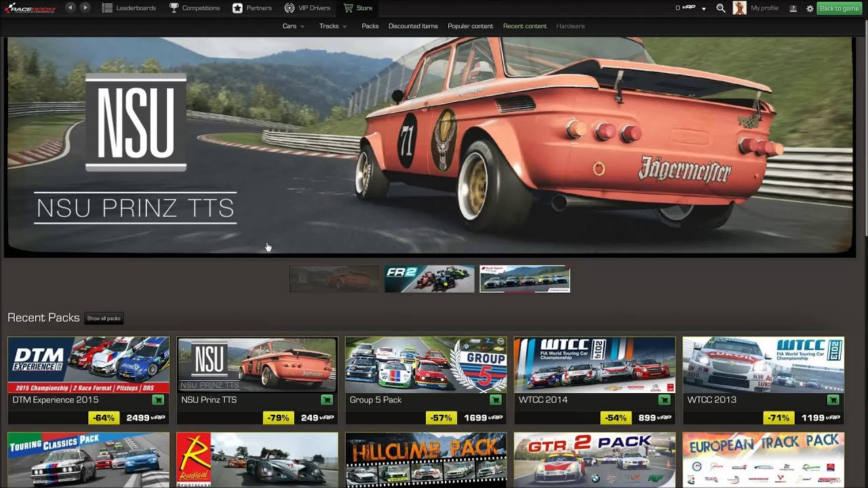
Task: Open the Leaderboards section
Action: point(129,8)
